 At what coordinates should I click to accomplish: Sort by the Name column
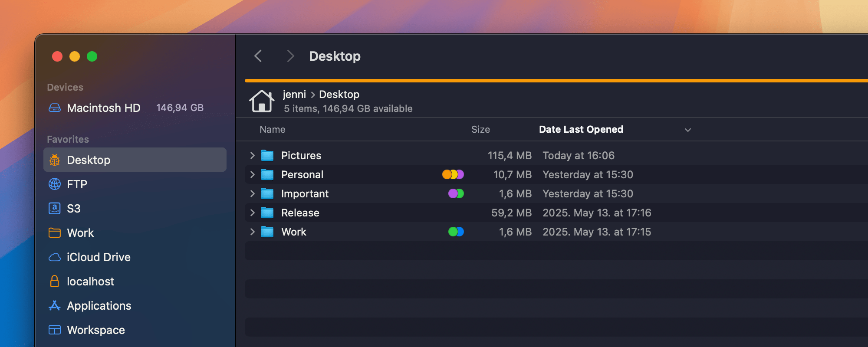273,129
